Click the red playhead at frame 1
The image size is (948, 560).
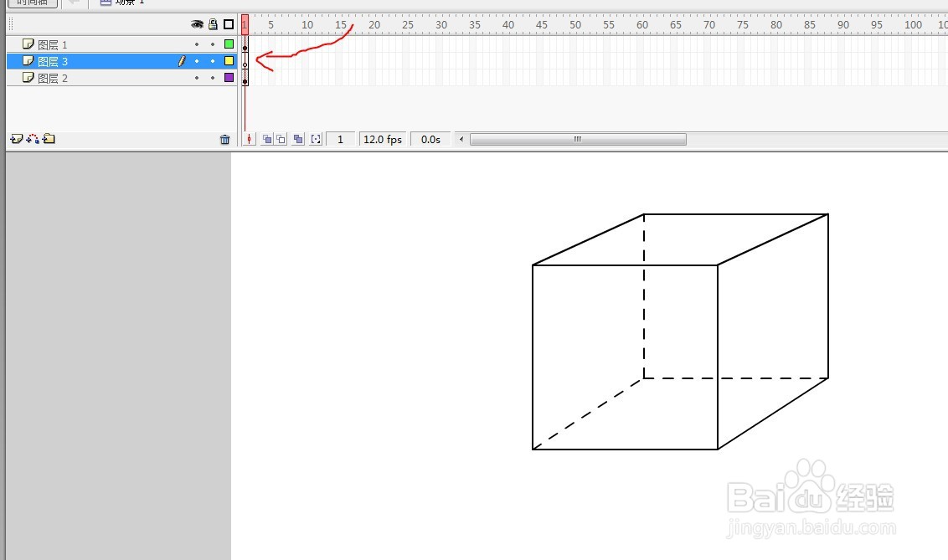(245, 24)
